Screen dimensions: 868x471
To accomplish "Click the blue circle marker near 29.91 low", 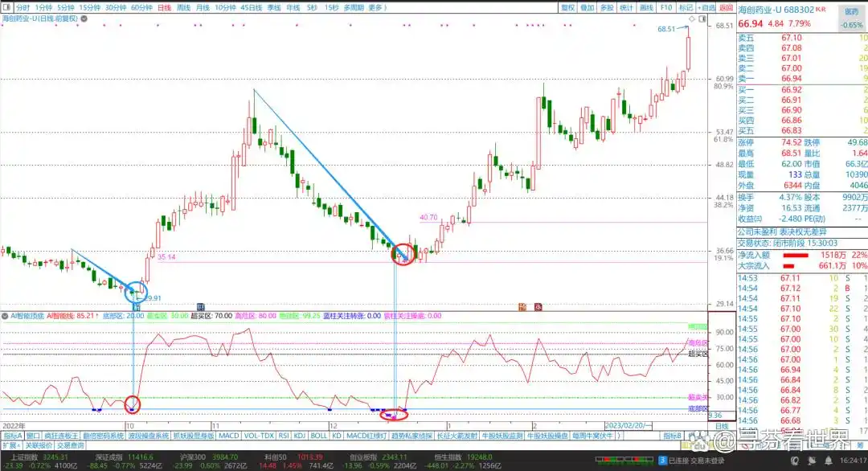I will pyautogui.click(x=137, y=291).
